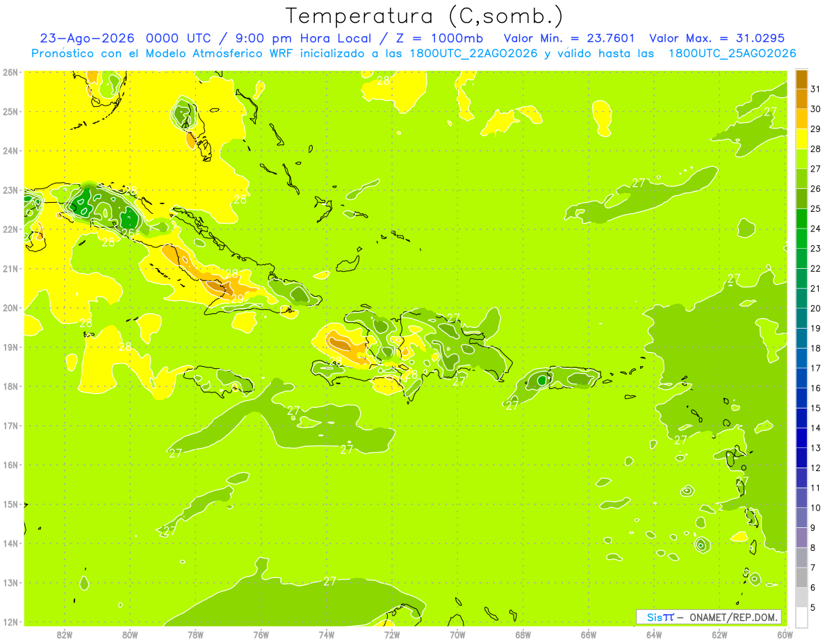Pick the legend color band between 29 and 30
Viewport: 834px width, 644px height.
click(x=801, y=119)
